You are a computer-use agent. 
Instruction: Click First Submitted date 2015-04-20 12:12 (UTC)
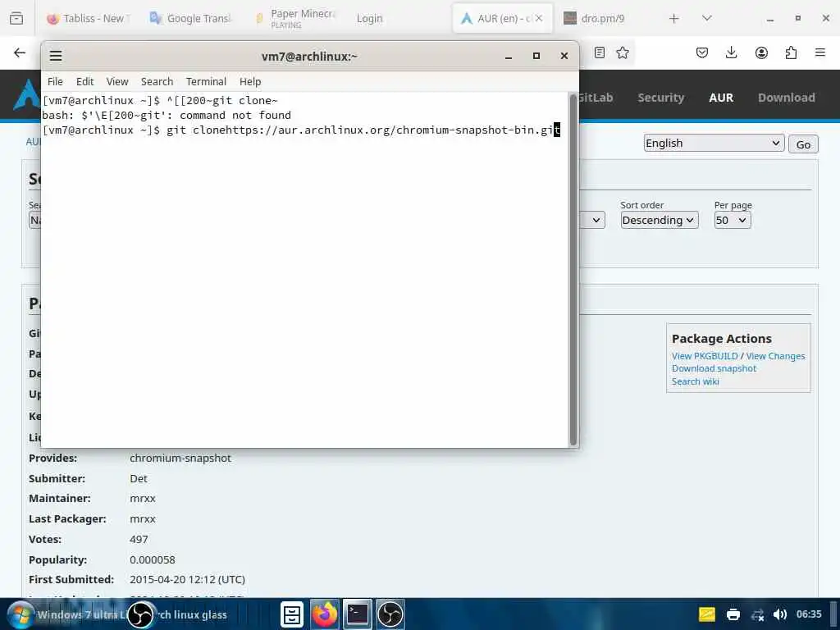point(187,580)
